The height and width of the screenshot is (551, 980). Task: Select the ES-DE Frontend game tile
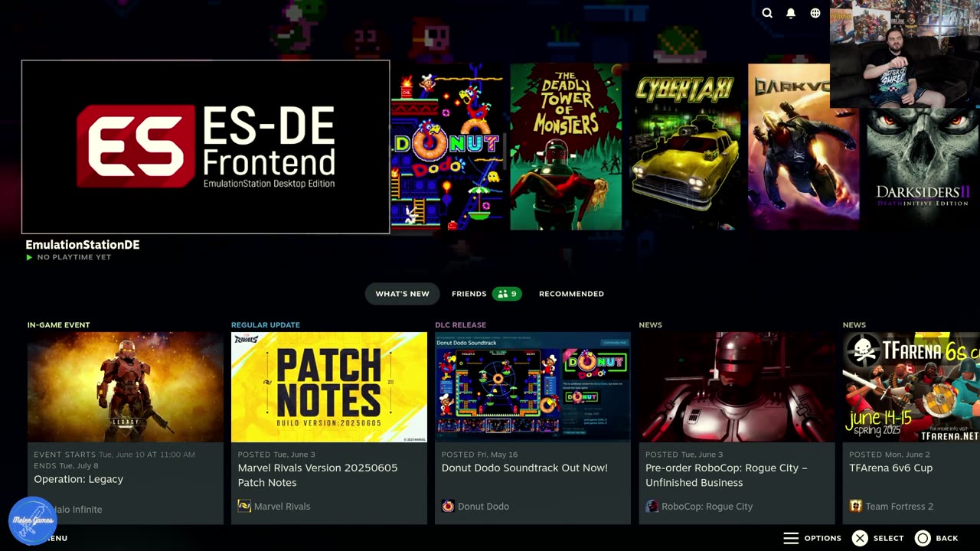tap(205, 147)
